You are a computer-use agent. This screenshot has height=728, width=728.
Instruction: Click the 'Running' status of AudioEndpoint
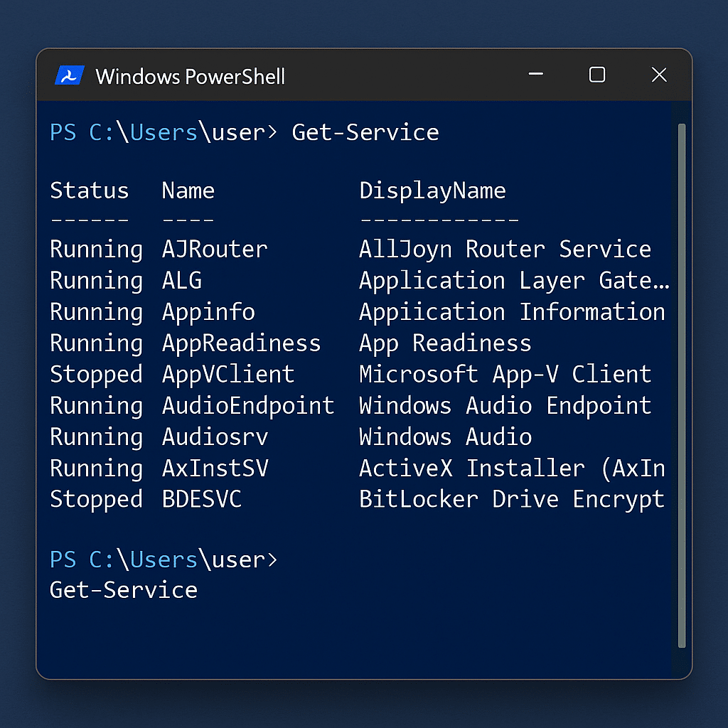pyautogui.click(x=96, y=406)
